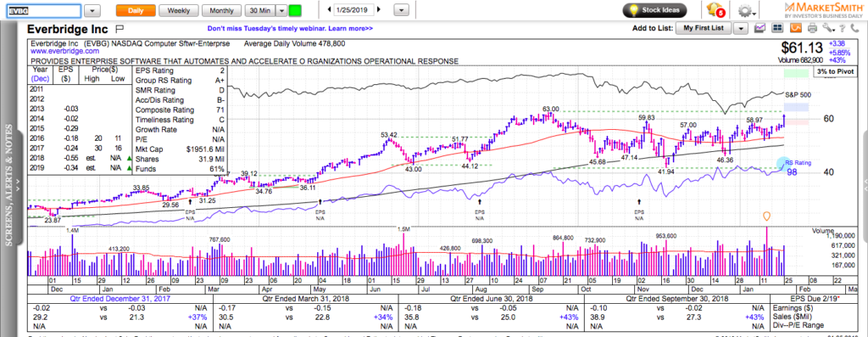Click the +5.85% price change
Screen dimensions: 868x337
pyautogui.click(x=838, y=52)
